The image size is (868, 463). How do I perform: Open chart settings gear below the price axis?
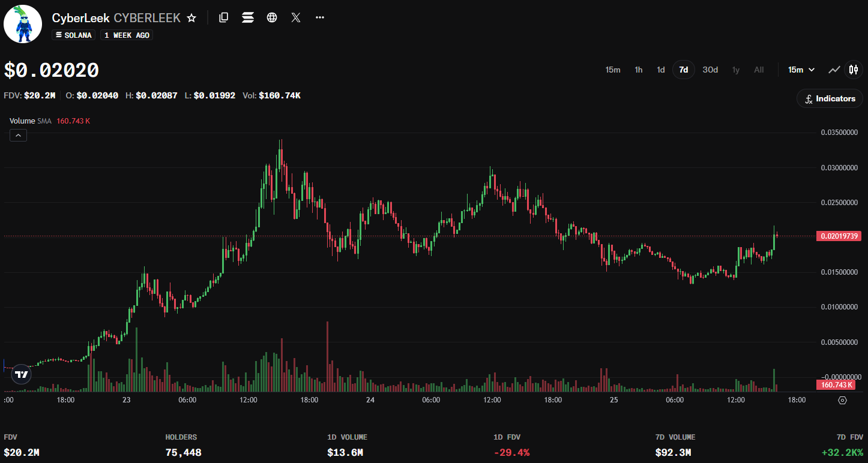(x=842, y=400)
